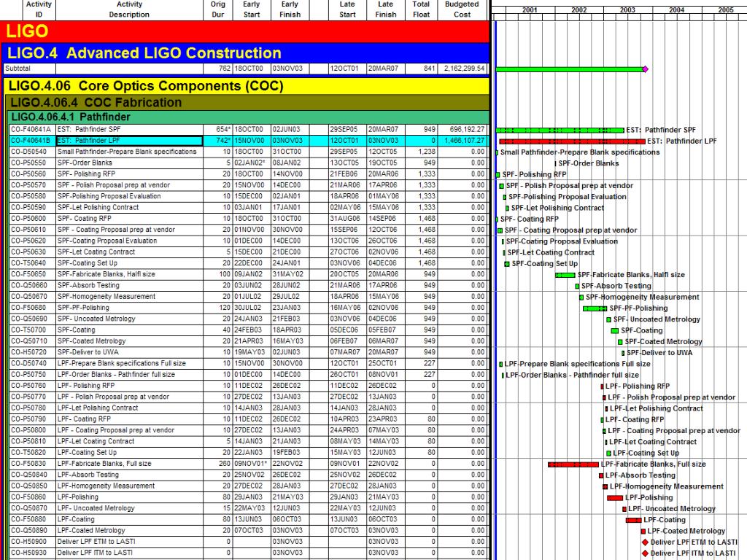Click the green Subtotal summary bar
Screen dimensions: 747x560
(569, 69)
